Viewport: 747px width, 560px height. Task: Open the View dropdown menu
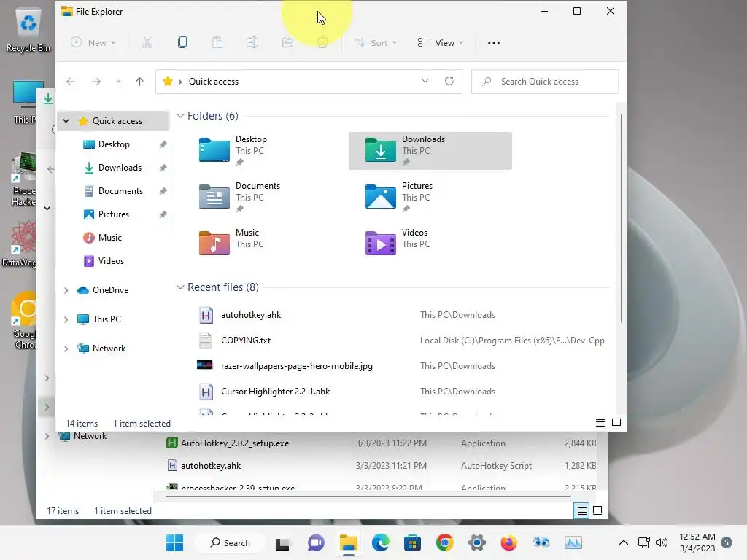[x=440, y=43]
